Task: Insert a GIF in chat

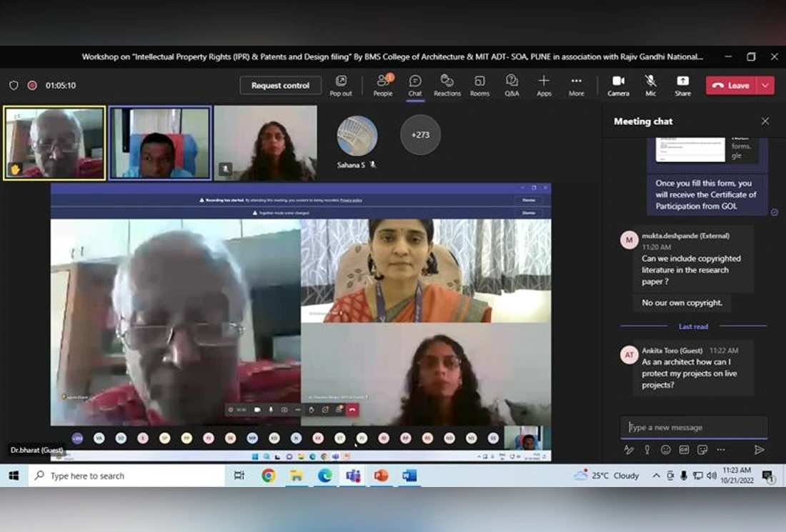Action: coord(684,450)
